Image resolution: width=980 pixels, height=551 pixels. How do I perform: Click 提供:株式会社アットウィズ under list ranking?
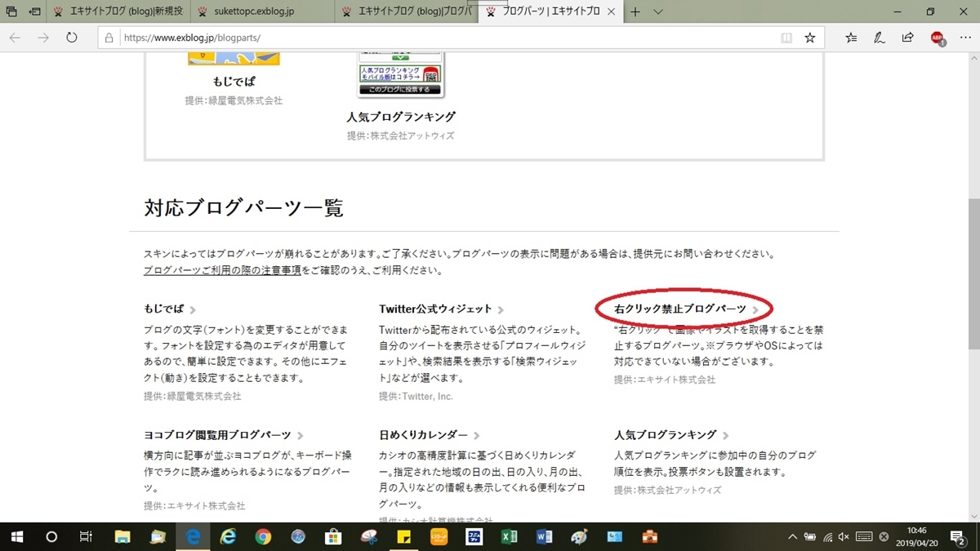pyautogui.click(x=668, y=490)
